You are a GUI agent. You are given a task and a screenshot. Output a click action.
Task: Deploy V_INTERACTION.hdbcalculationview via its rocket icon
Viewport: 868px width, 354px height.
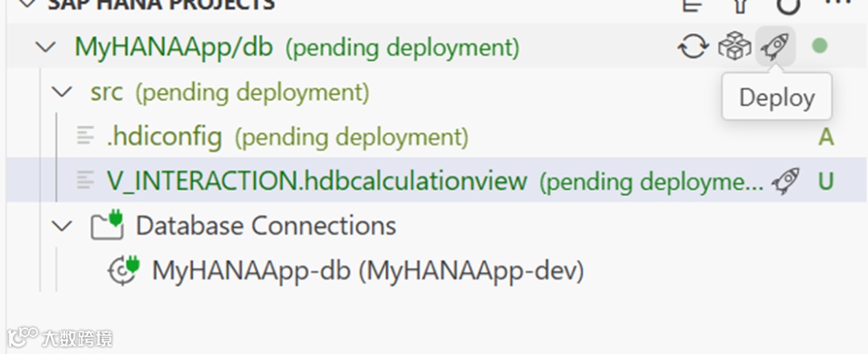click(785, 181)
